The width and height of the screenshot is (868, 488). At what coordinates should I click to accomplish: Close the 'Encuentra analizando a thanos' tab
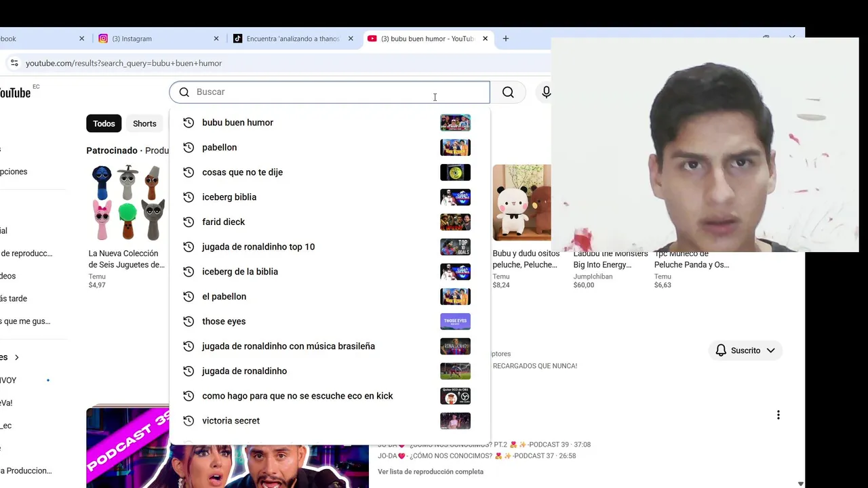click(x=351, y=39)
